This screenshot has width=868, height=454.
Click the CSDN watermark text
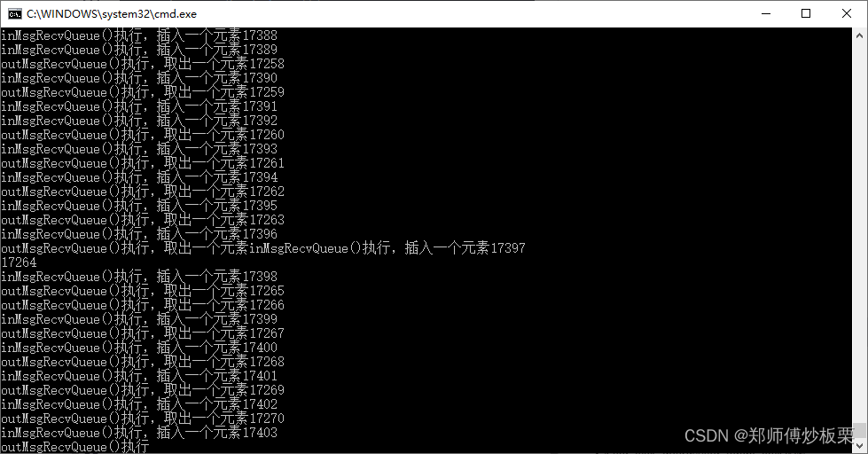coord(769,435)
